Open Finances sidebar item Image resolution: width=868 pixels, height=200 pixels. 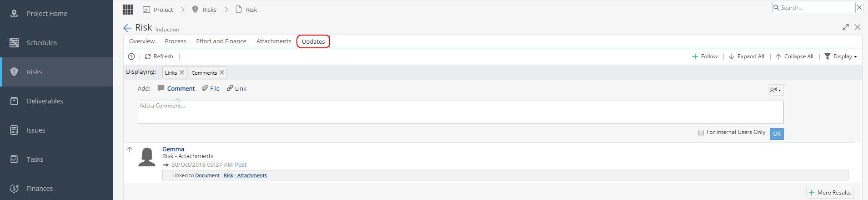56,189
